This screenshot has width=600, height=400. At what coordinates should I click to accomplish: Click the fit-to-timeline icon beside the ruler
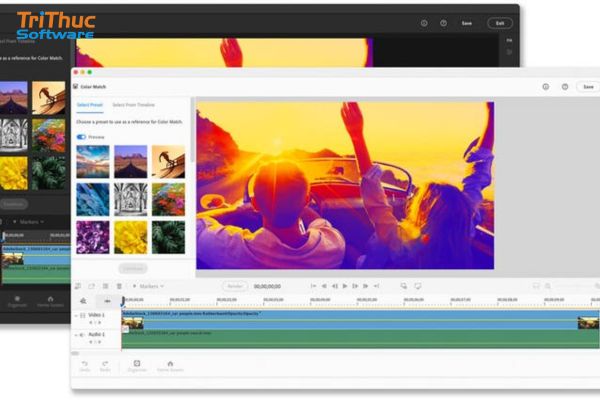pos(107,301)
